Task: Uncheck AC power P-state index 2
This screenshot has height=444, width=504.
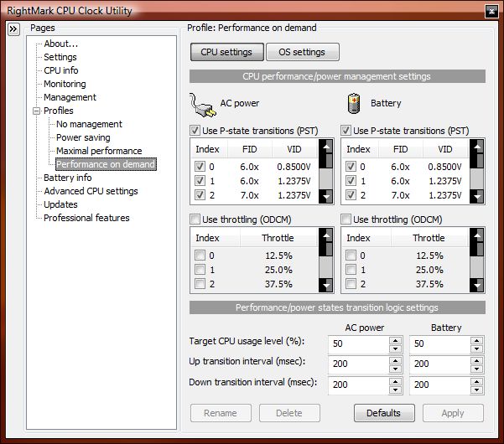Action: click(x=200, y=194)
